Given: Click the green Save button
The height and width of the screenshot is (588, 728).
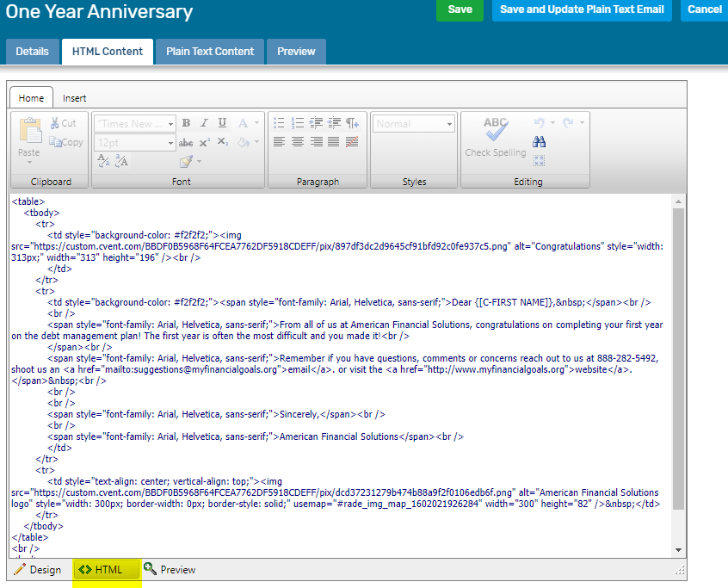Looking at the screenshot, I should click(460, 9).
